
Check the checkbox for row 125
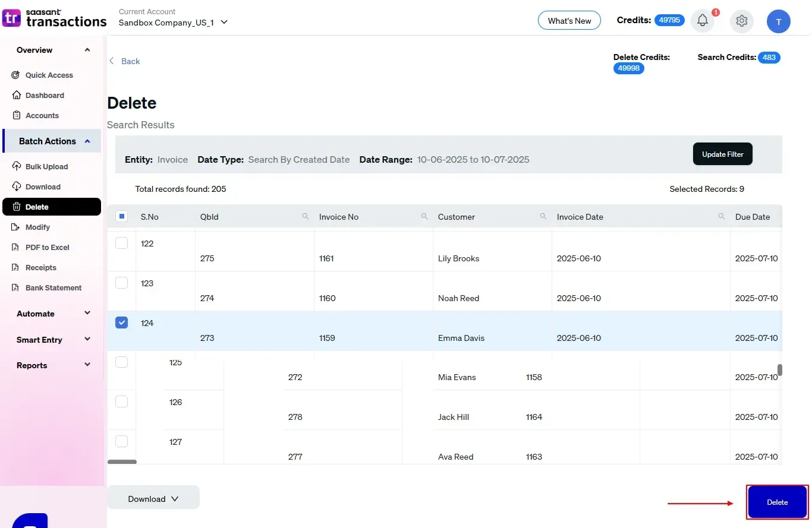(x=121, y=362)
